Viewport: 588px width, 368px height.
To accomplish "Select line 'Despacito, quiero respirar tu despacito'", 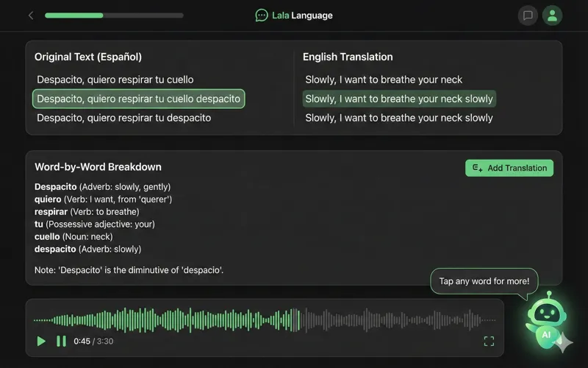I will click(x=123, y=118).
